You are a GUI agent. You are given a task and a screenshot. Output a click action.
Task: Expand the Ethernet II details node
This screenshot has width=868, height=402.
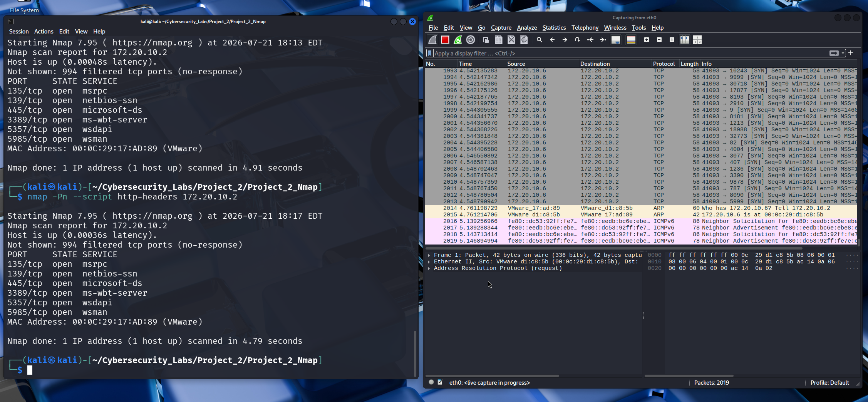pyautogui.click(x=429, y=262)
